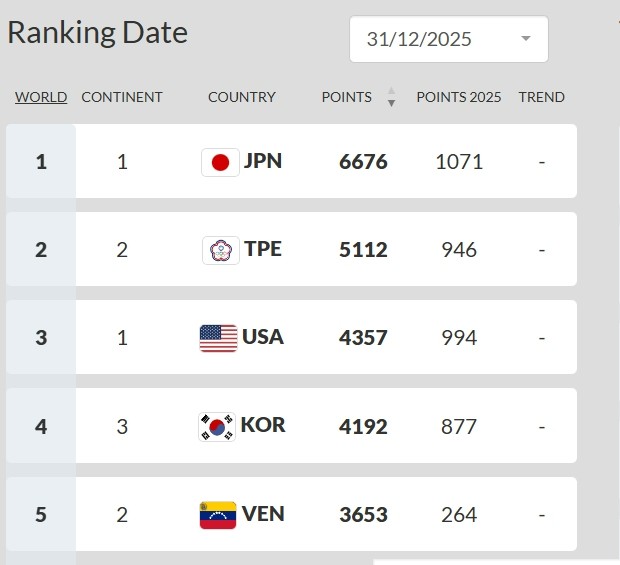This screenshot has height=565, width=620.
Task: Click the South Korea flag icon
Action: coord(217,427)
